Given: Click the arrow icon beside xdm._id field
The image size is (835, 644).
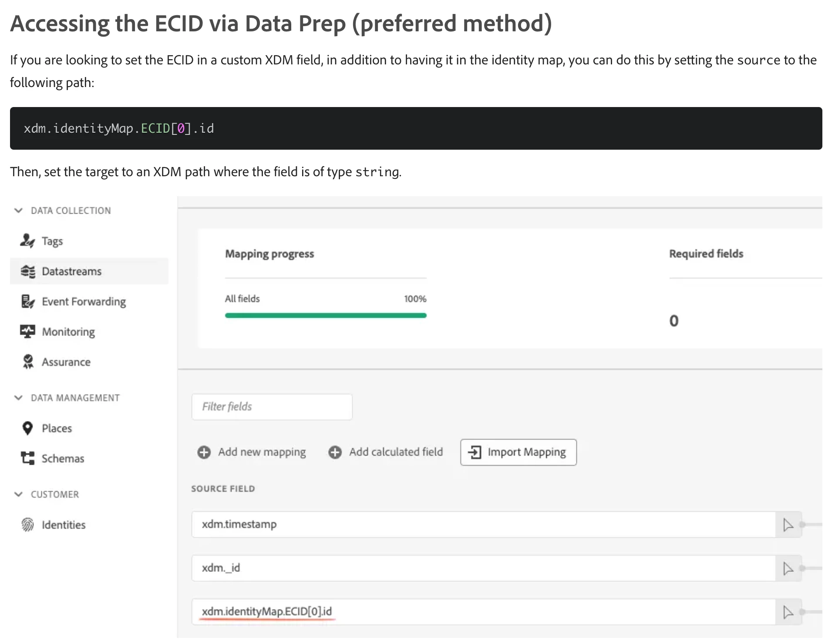Looking at the screenshot, I should [788, 568].
